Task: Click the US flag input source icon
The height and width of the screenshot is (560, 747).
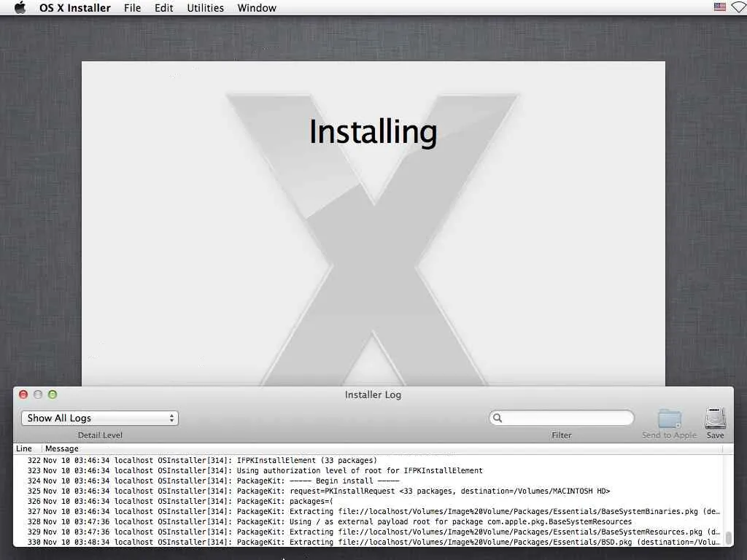Action: click(x=720, y=7)
